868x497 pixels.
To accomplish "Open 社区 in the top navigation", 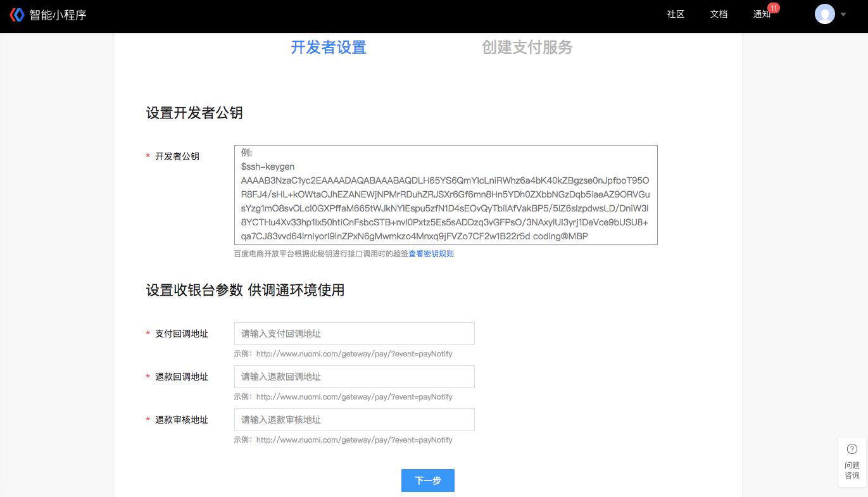I will tap(675, 14).
